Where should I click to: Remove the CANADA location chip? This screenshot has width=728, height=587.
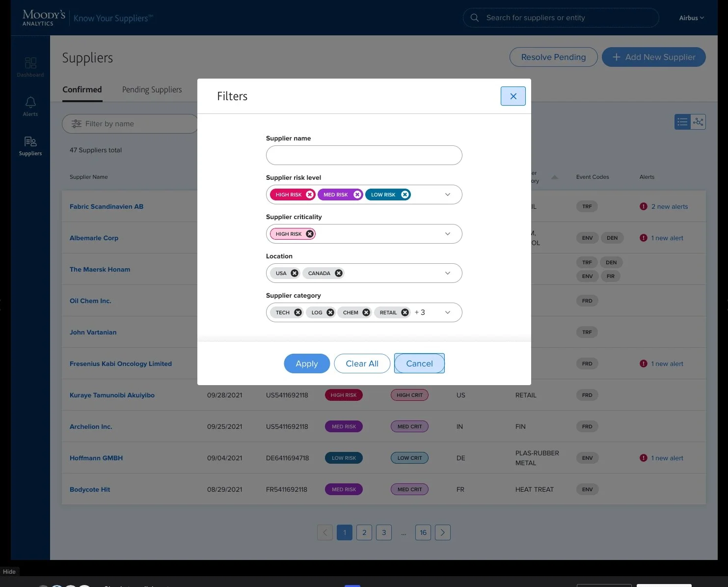(x=339, y=273)
